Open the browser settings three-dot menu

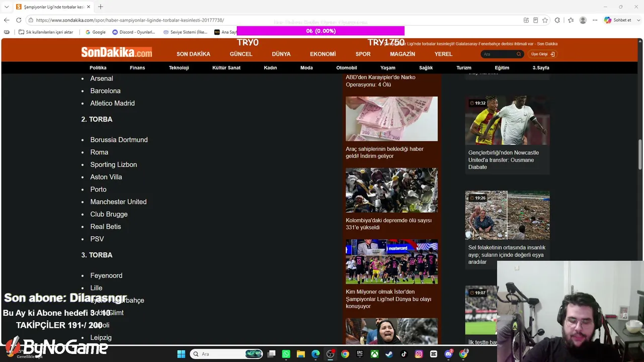click(x=595, y=20)
